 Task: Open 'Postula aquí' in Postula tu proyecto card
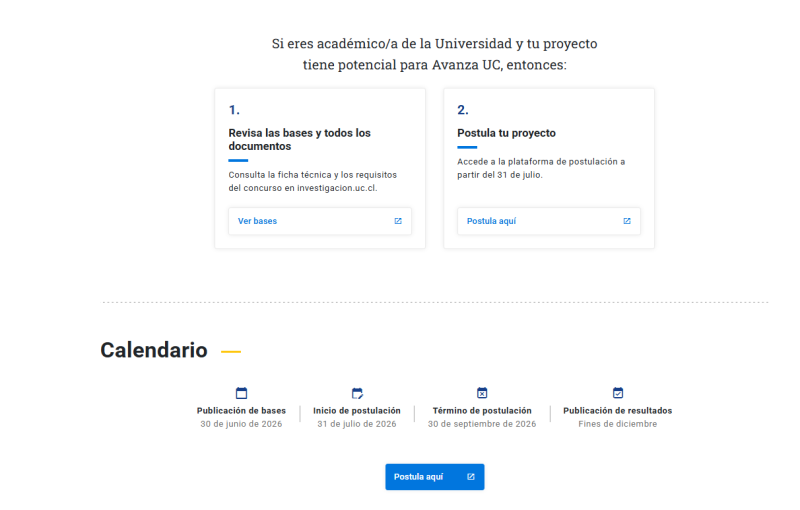point(548,221)
